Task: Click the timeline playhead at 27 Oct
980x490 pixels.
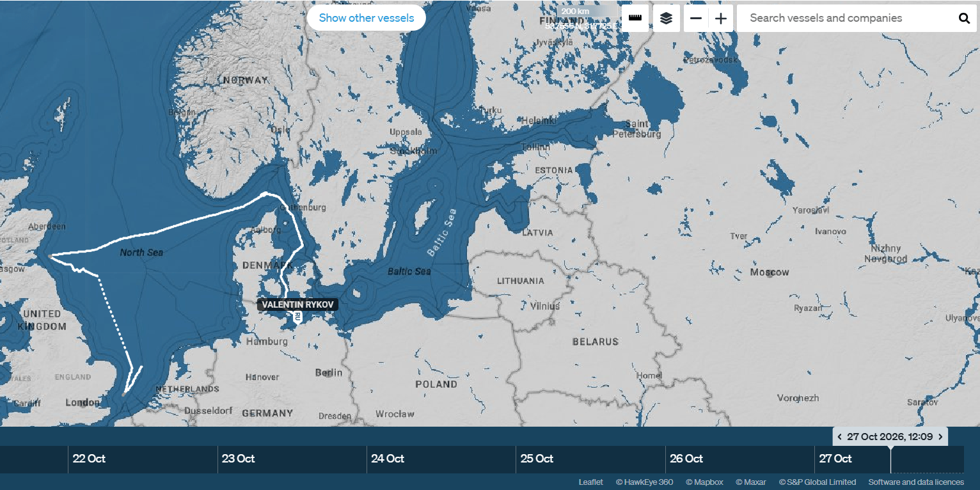Action: point(890,459)
